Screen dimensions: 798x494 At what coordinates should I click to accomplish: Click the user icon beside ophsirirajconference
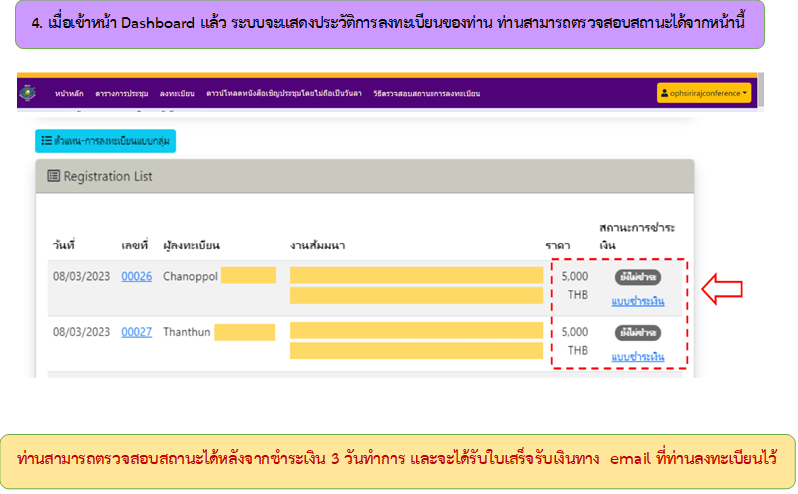[665, 94]
